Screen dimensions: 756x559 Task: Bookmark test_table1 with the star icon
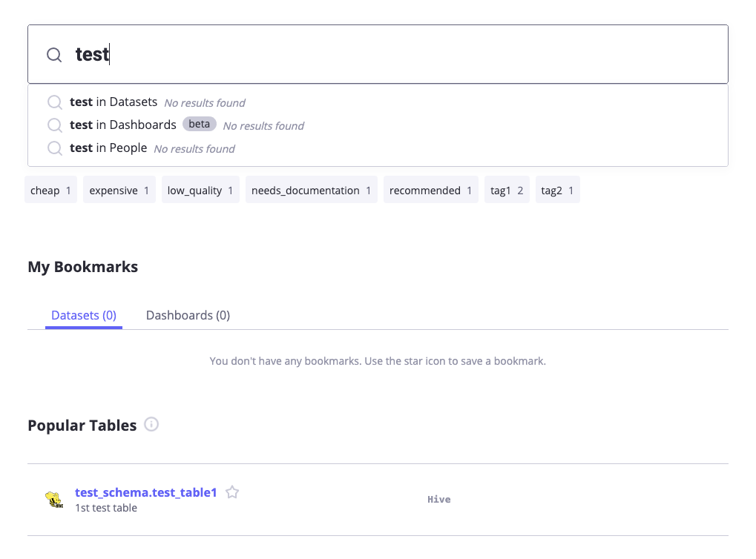(x=232, y=492)
